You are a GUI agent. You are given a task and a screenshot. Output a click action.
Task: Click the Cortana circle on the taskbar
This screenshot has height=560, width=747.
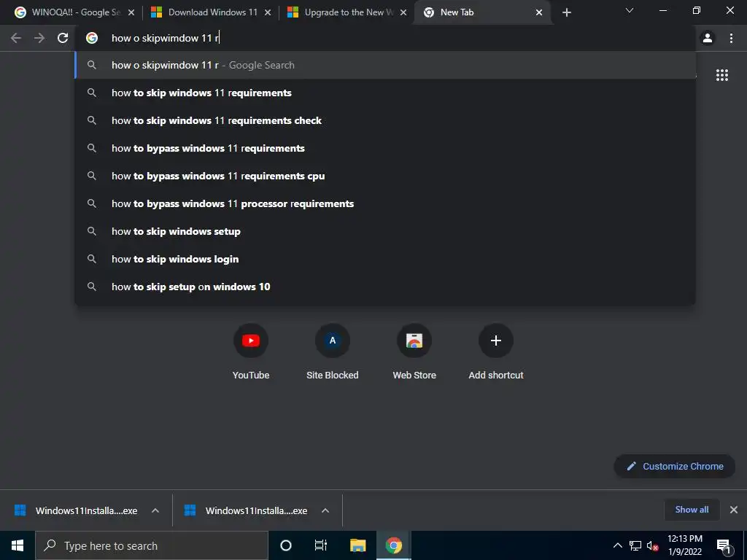tap(286, 545)
